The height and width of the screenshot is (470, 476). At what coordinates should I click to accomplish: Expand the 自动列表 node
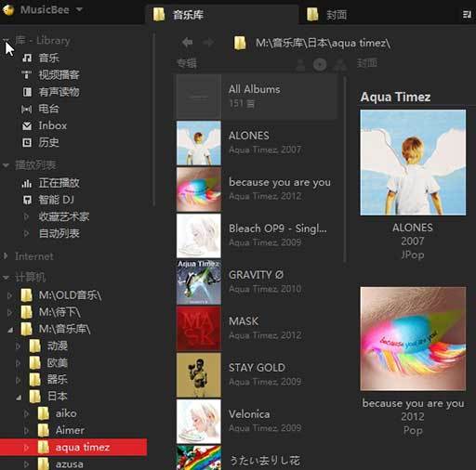(x=26, y=233)
